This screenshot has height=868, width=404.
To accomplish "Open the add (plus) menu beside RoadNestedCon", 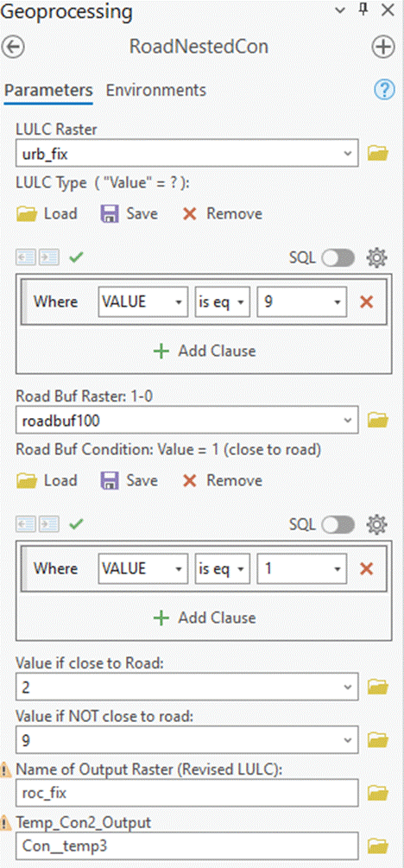I will pyautogui.click(x=382, y=47).
